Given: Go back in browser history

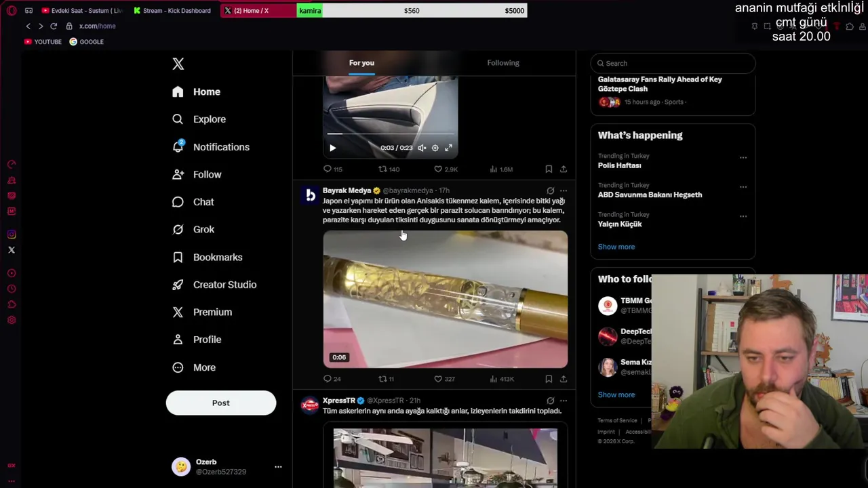Looking at the screenshot, I should [28, 26].
